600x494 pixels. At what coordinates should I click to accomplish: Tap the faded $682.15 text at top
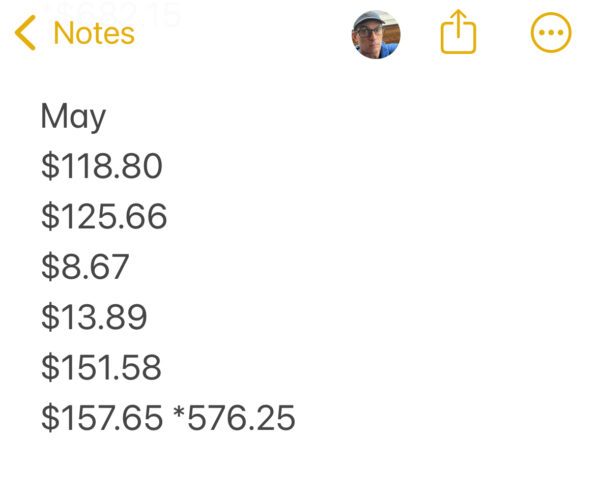click(x=111, y=15)
